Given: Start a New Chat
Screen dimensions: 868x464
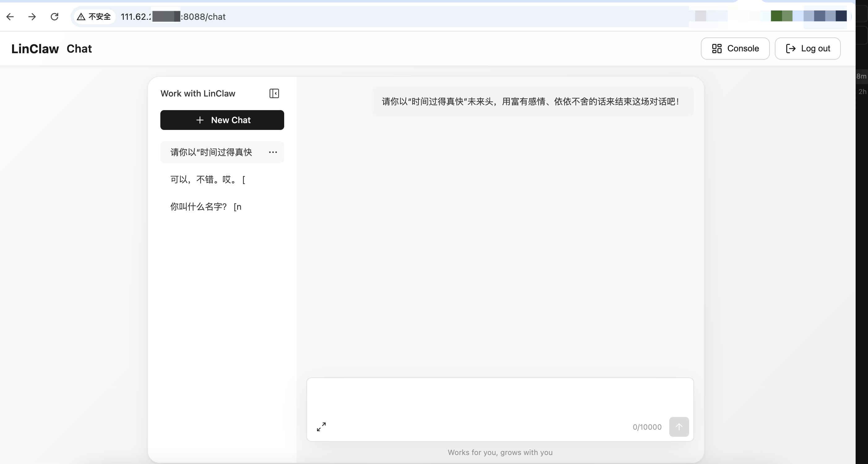Looking at the screenshot, I should (222, 120).
